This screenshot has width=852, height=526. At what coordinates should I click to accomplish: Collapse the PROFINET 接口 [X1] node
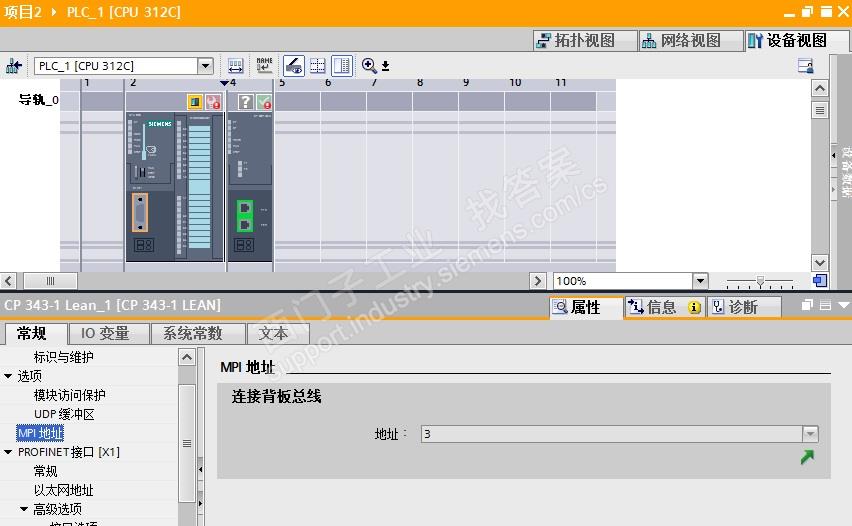(x=8, y=452)
